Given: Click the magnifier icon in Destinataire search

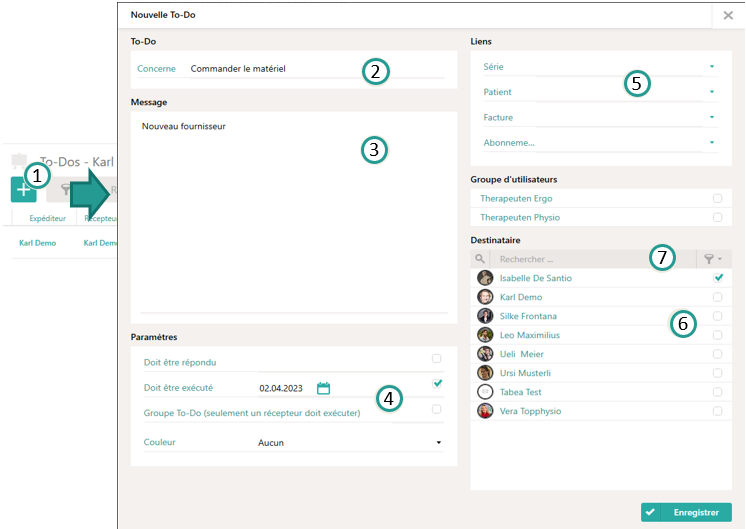Looking at the screenshot, I should [479, 259].
